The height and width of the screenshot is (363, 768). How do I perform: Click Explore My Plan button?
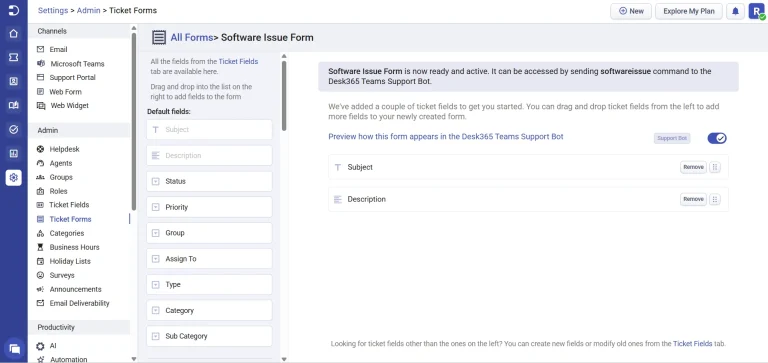(689, 11)
